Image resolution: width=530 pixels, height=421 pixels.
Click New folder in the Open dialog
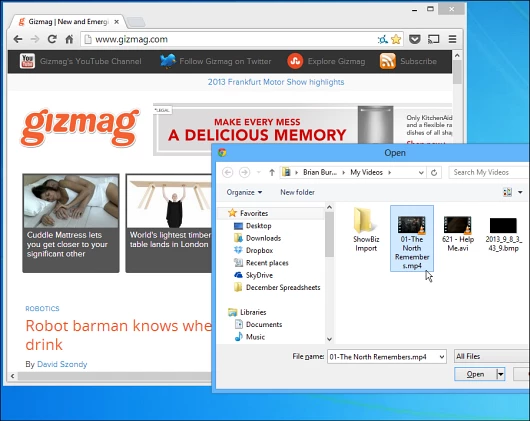(297, 192)
